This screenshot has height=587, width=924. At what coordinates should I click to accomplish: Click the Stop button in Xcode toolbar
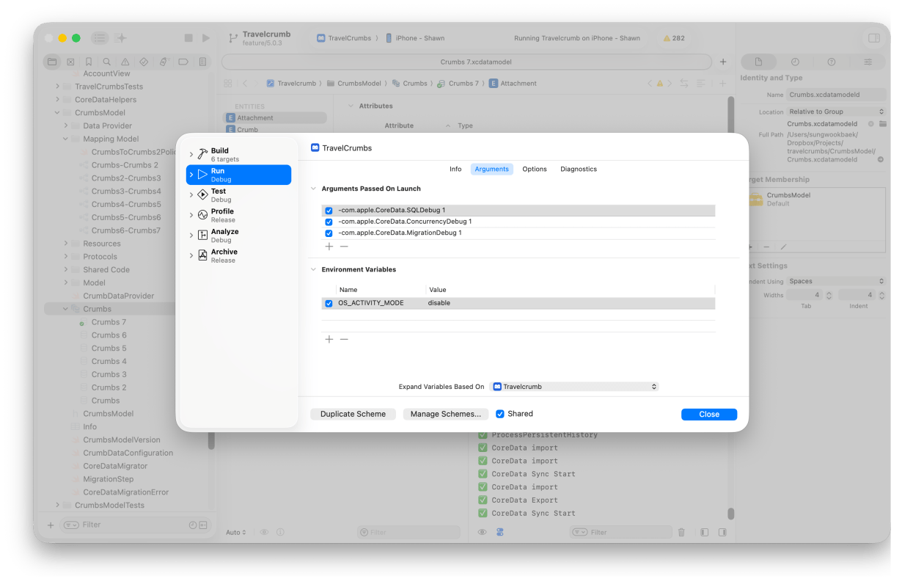(x=188, y=38)
